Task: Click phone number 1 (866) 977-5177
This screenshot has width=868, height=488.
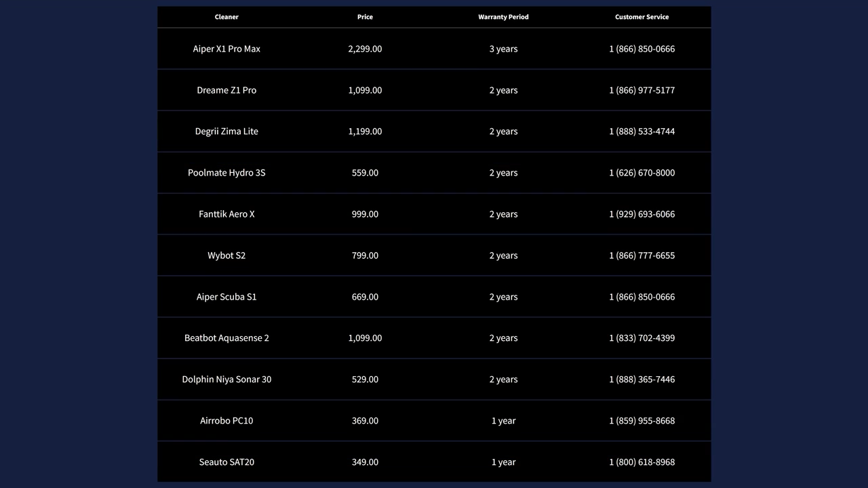Action: pos(642,90)
